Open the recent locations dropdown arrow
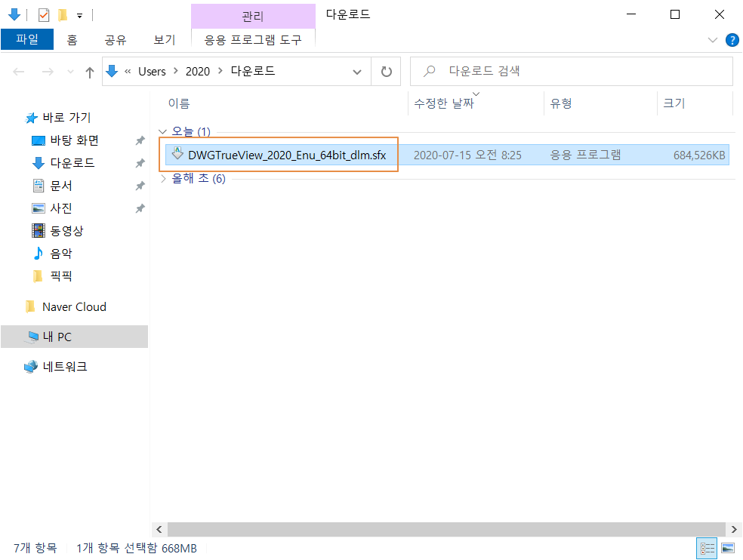This screenshot has width=743, height=560. click(71, 72)
